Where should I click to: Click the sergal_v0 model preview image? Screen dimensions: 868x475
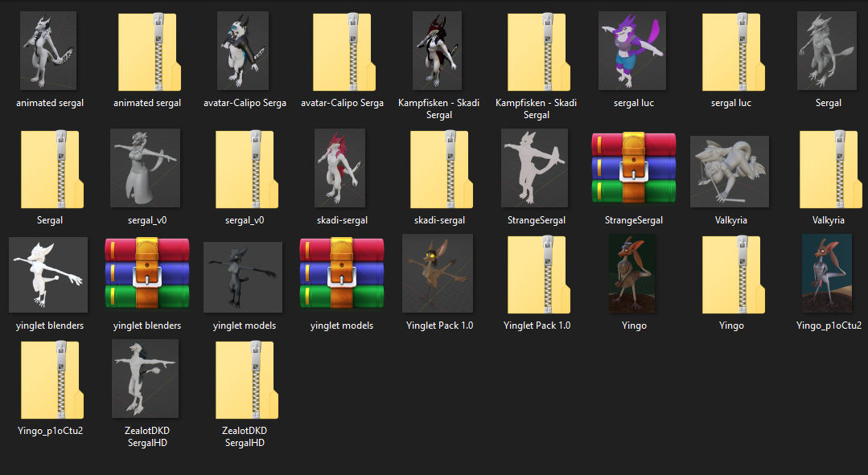(x=145, y=168)
